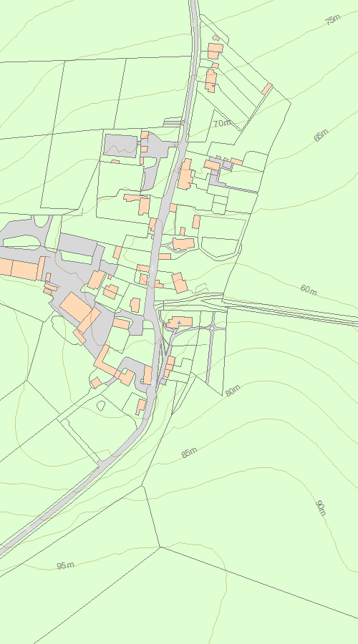Click the 75m contour label
Screen dimensions: 358x644
[x=333, y=19]
